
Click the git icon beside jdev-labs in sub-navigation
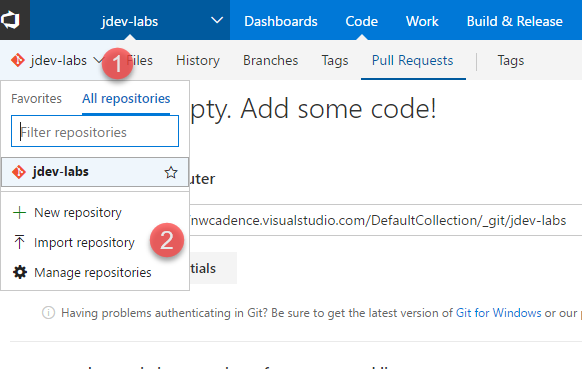click(x=18, y=60)
